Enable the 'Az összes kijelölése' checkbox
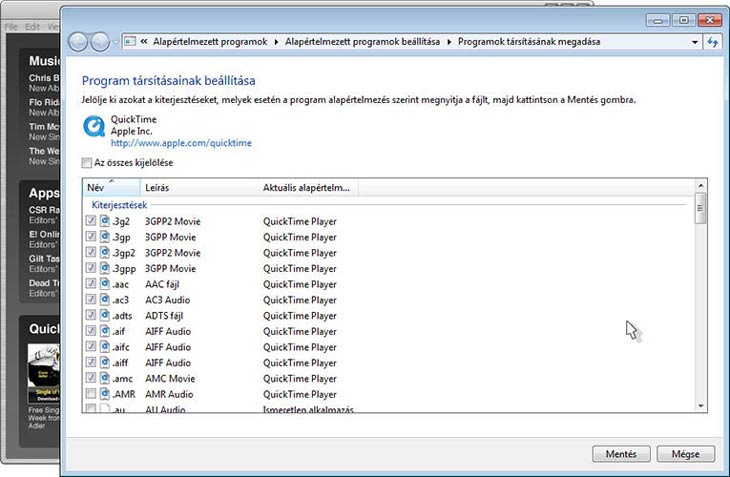Viewport: 730px width, 477px height. pyautogui.click(x=87, y=162)
